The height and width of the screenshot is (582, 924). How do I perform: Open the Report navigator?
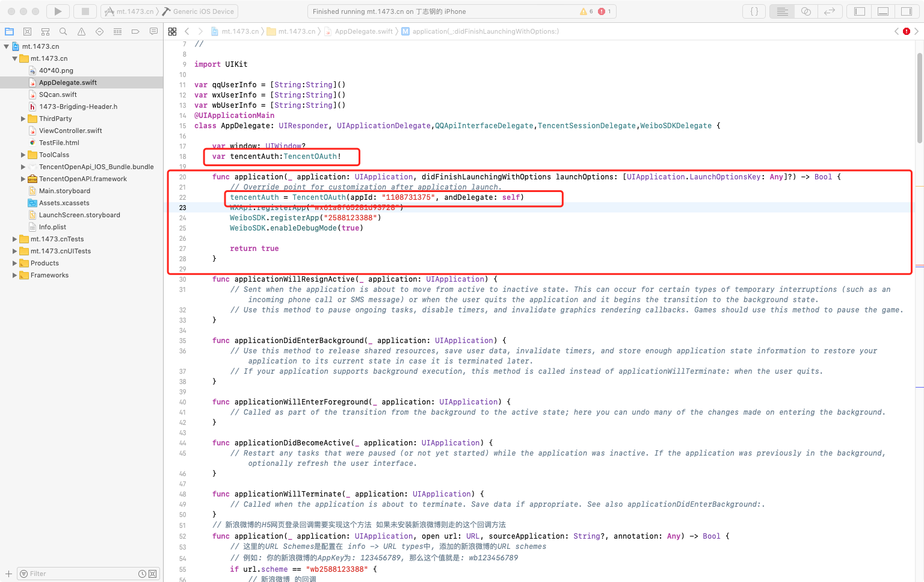click(153, 31)
